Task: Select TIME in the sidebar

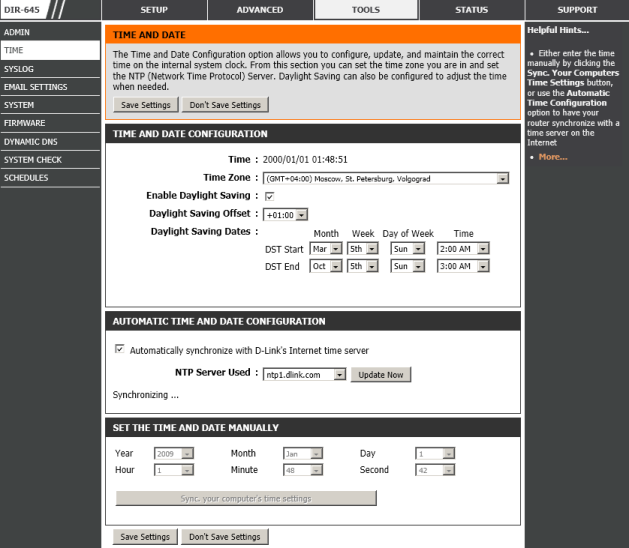Action: pos(50,50)
